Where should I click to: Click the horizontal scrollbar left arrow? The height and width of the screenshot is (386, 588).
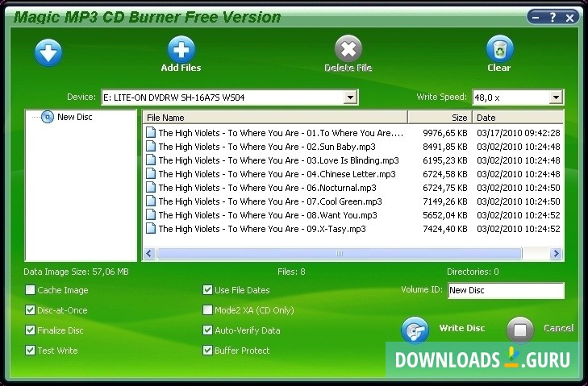pos(149,254)
